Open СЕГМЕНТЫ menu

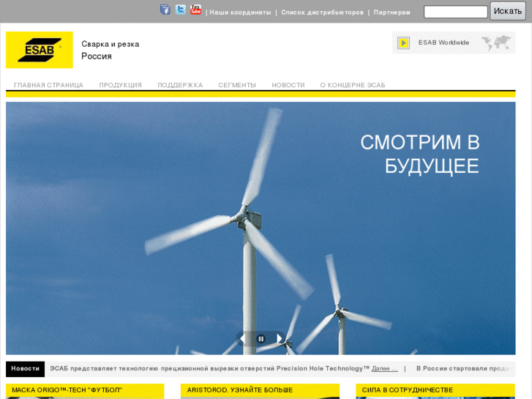click(x=237, y=85)
